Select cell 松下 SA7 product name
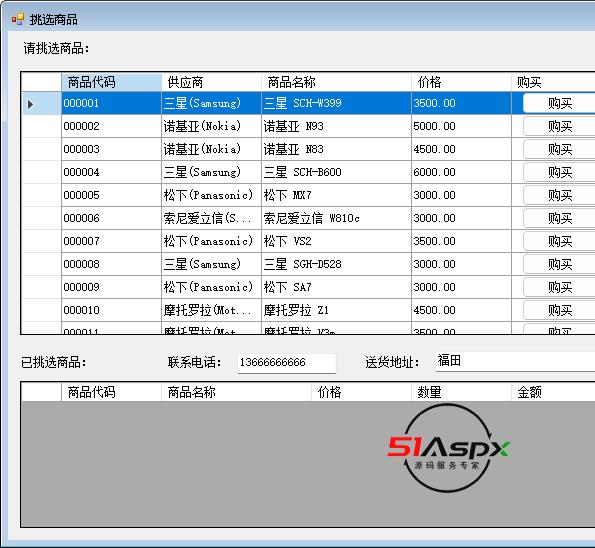This screenshot has height=548, width=595. point(336,287)
